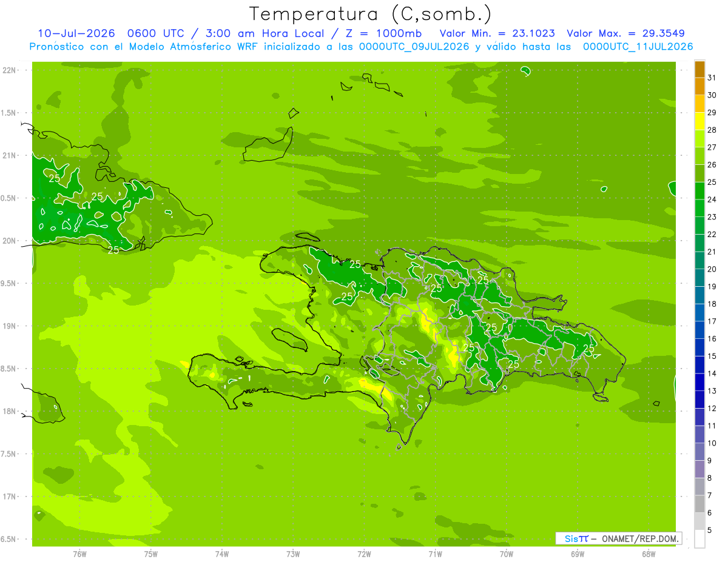Viewport: 728px width, 562px height.
Task: Click color scale label "23"
Action: coord(712,216)
